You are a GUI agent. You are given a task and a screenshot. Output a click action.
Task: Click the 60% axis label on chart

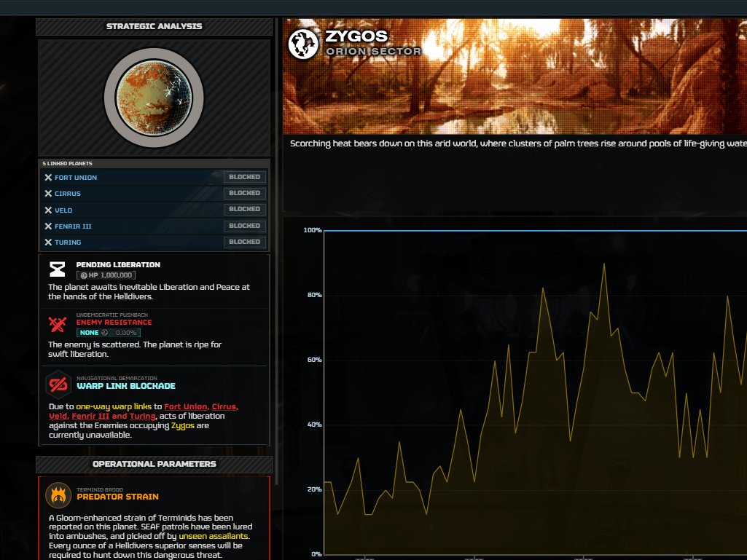pyautogui.click(x=314, y=360)
